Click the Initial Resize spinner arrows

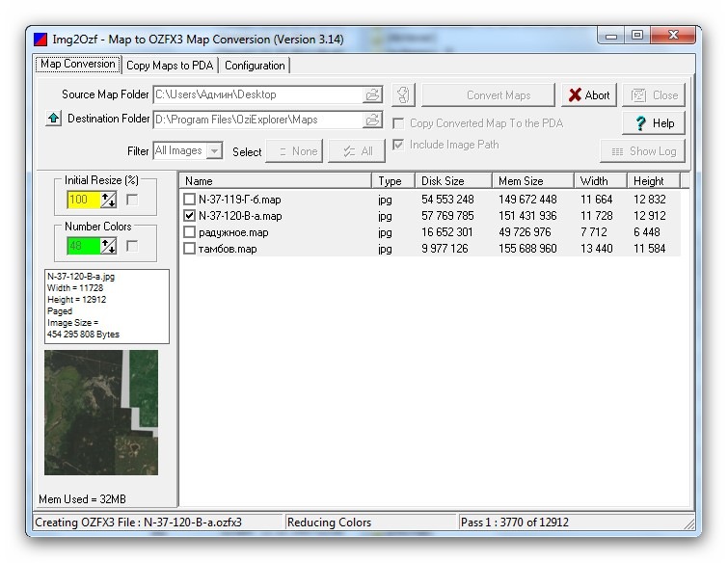tap(109, 201)
